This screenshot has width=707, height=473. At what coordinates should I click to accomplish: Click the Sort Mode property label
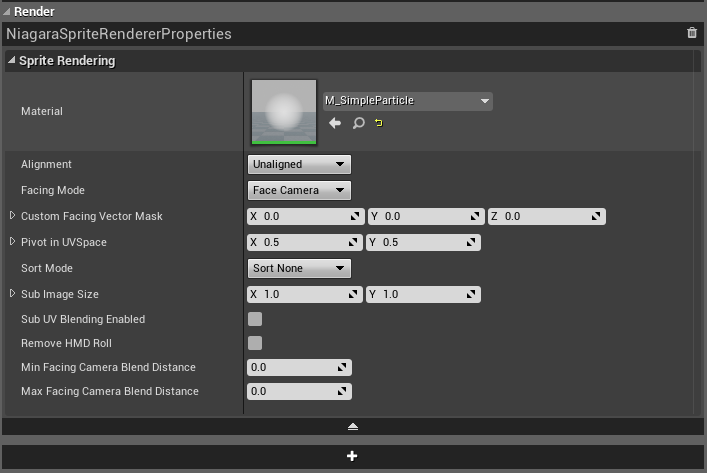click(47, 268)
